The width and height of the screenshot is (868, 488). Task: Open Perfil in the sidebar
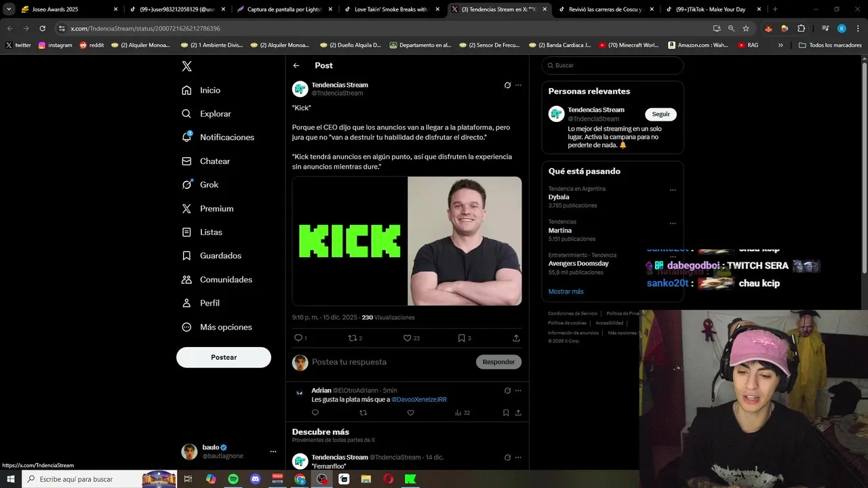coord(201,303)
